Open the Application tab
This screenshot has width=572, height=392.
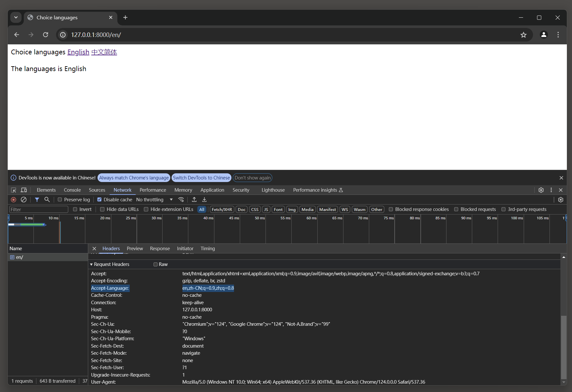click(x=212, y=190)
